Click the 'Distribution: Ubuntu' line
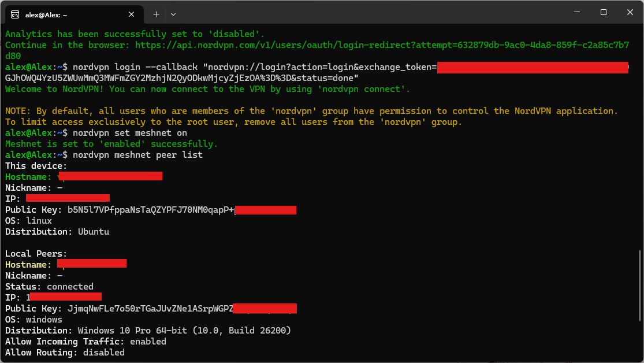The width and height of the screenshot is (644, 363). 57,232
